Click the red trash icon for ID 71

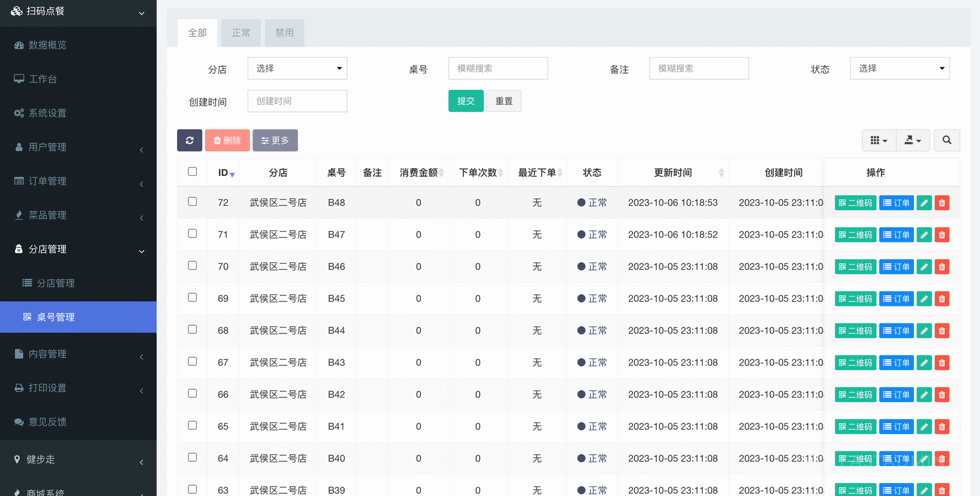tap(942, 235)
